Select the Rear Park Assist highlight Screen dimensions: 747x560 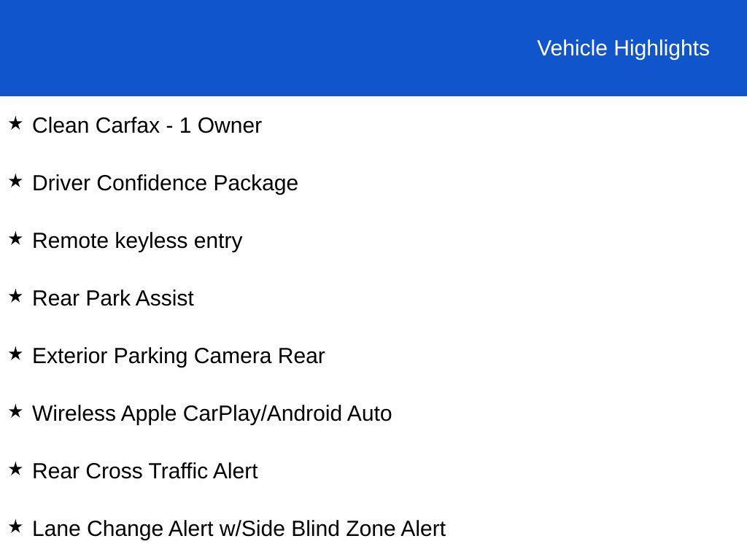[x=113, y=298]
